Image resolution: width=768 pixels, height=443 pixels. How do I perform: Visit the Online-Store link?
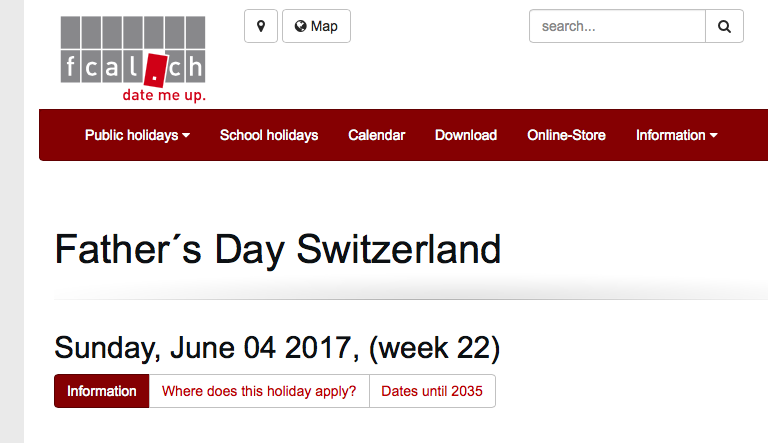point(566,135)
